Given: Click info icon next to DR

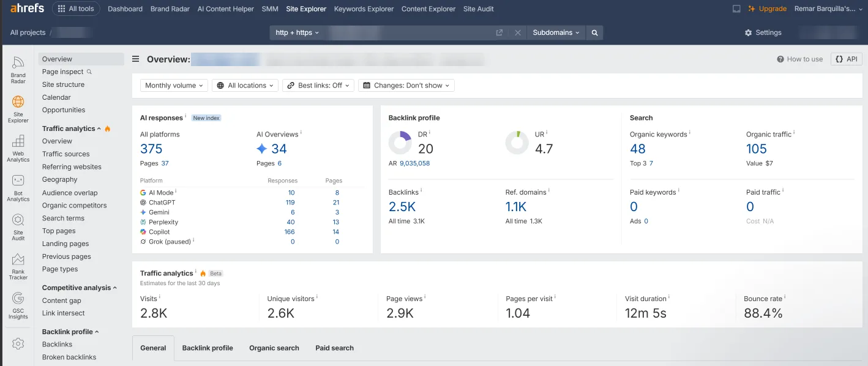Looking at the screenshot, I should pos(430,133).
